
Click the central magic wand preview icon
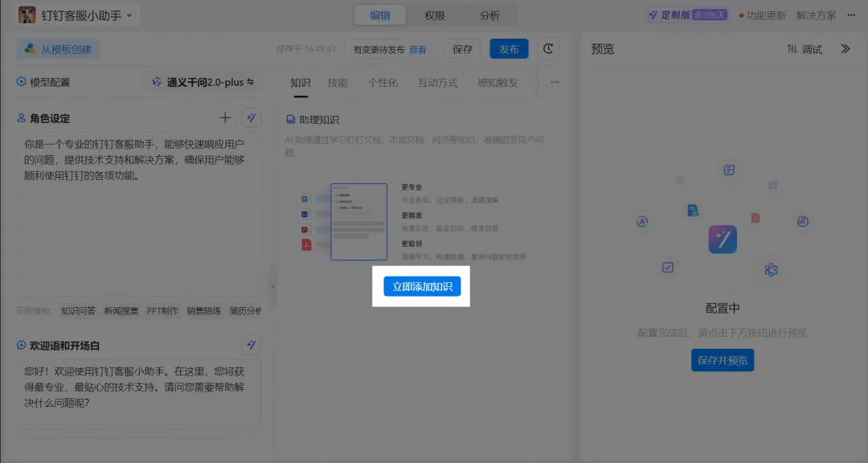(x=723, y=240)
